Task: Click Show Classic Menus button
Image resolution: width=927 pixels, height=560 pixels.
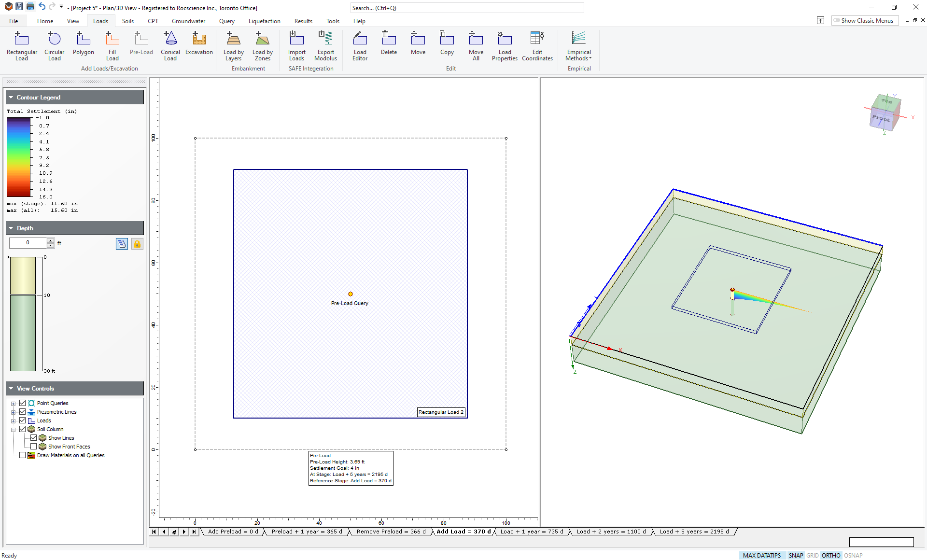Action: click(864, 21)
